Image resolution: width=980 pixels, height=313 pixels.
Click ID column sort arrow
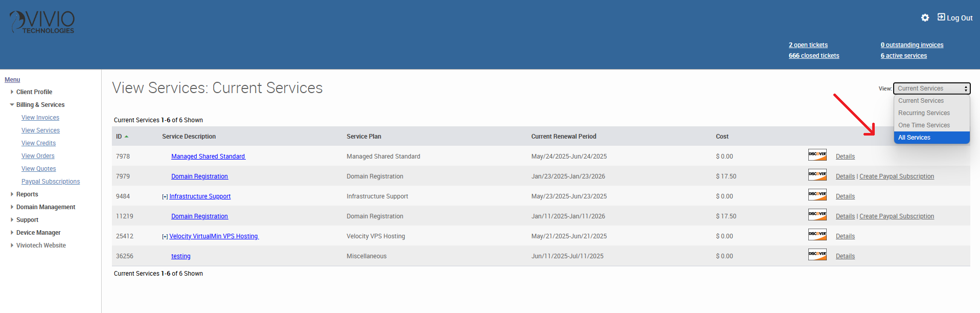click(x=126, y=137)
